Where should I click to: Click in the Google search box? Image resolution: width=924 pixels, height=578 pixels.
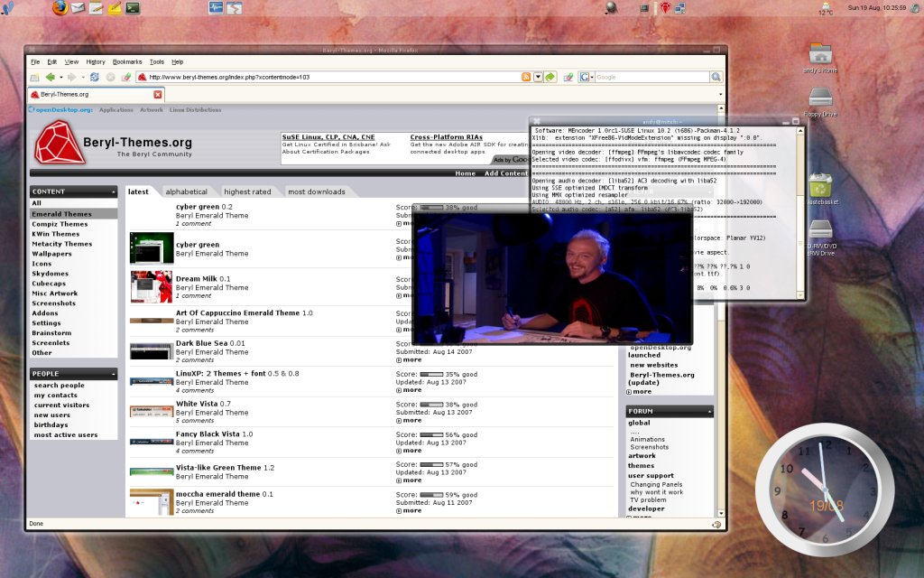pos(651,78)
